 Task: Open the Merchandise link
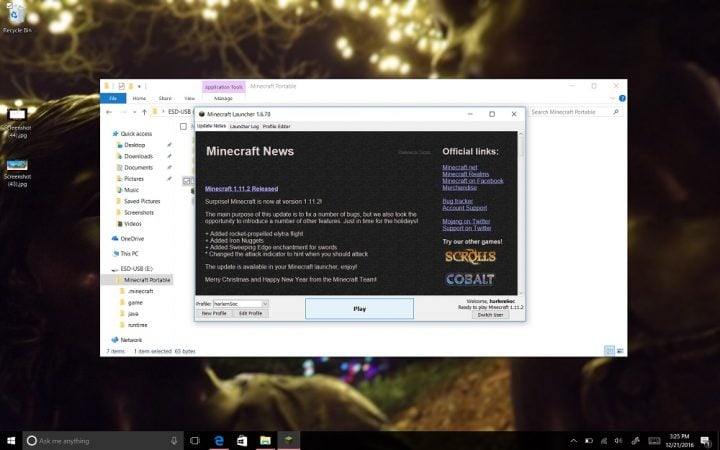coord(460,187)
